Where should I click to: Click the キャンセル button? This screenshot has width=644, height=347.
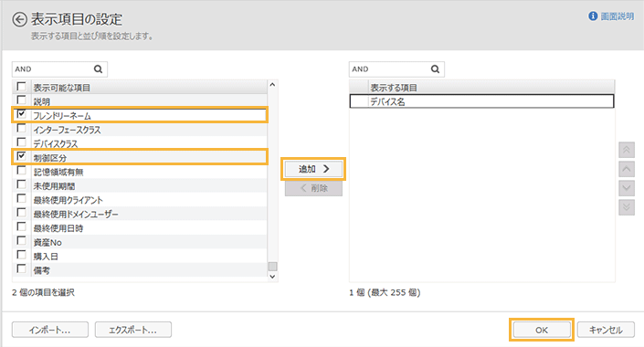606,330
